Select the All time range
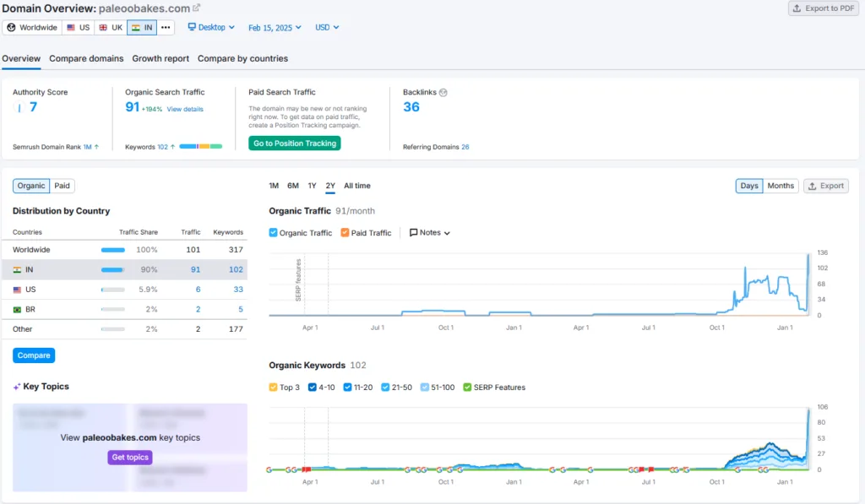The width and height of the screenshot is (865, 504). click(357, 186)
